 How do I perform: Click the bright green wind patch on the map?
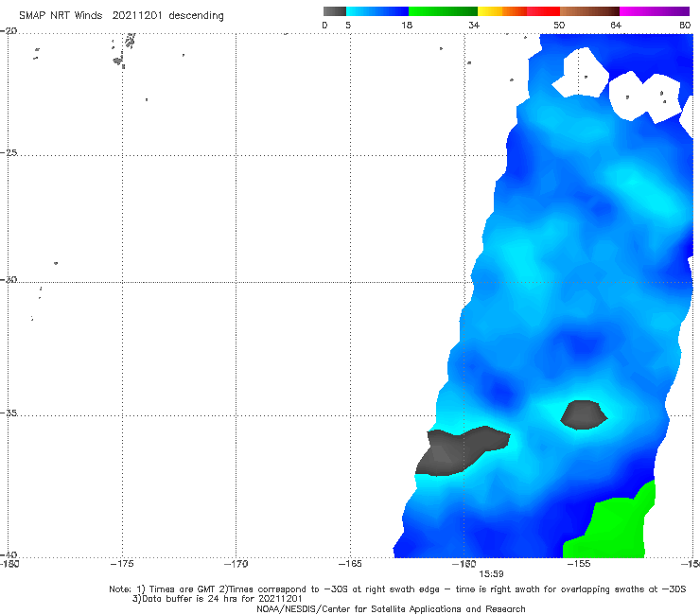coord(616,527)
